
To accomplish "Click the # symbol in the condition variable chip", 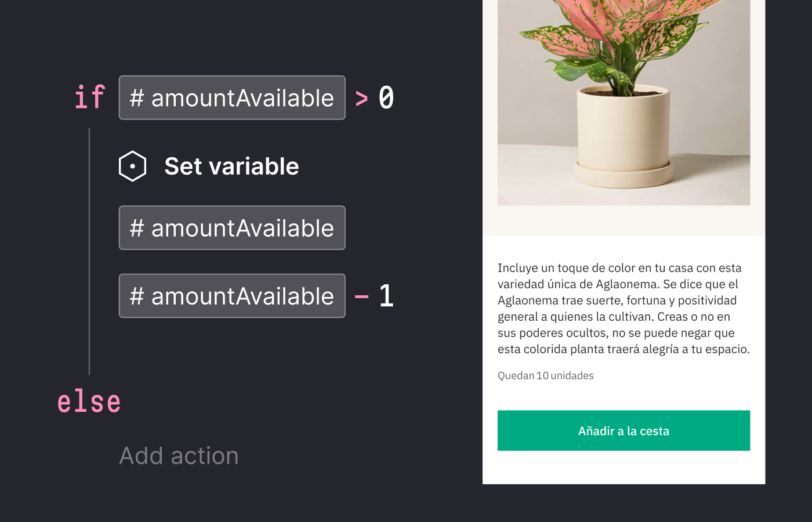I will [138, 97].
